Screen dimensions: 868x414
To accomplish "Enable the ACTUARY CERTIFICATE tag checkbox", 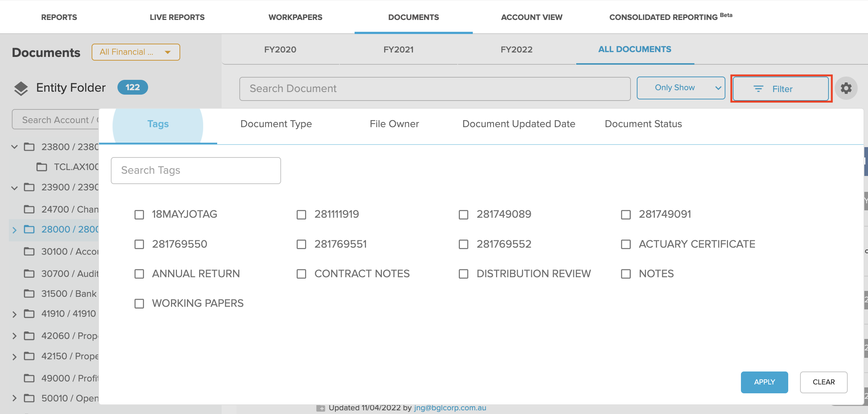I will 626,244.
